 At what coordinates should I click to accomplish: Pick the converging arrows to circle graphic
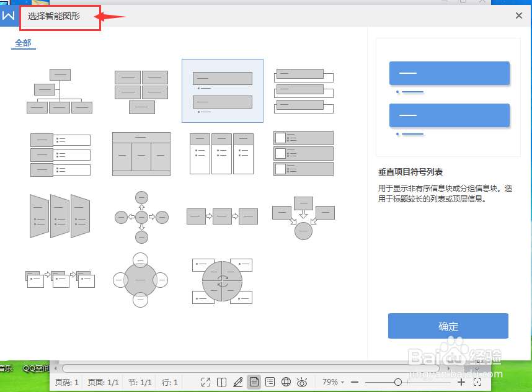pos(303,218)
